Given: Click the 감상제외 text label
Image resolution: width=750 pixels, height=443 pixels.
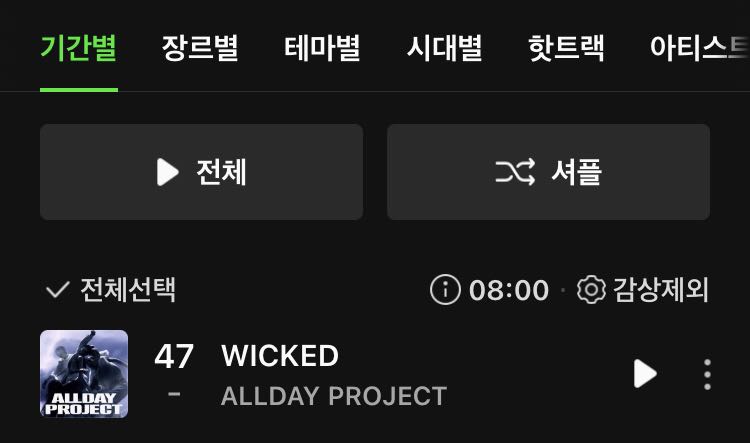Looking at the screenshot, I should point(661,290).
